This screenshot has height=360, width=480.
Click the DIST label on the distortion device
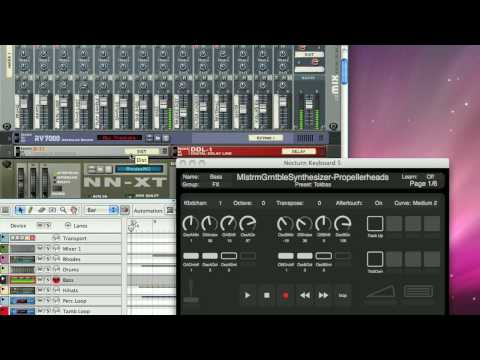141,152
